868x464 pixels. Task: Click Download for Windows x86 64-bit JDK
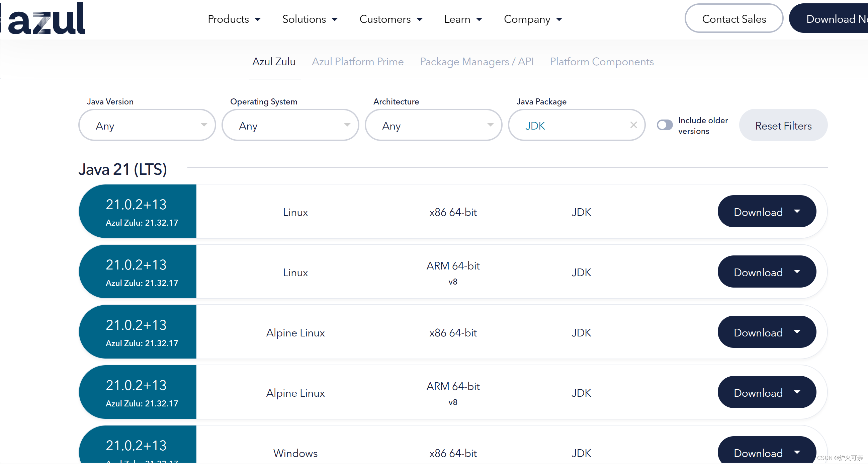pyautogui.click(x=758, y=452)
